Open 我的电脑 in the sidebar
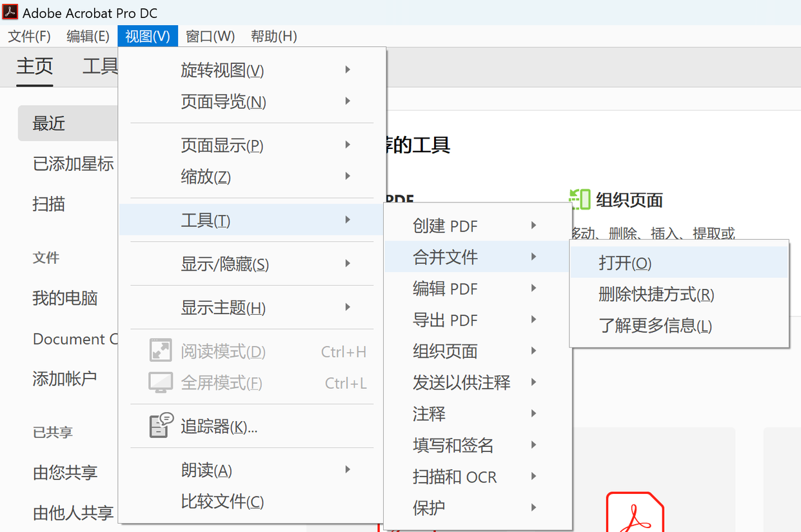This screenshot has height=532, width=801. pyautogui.click(x=65, y=299)
